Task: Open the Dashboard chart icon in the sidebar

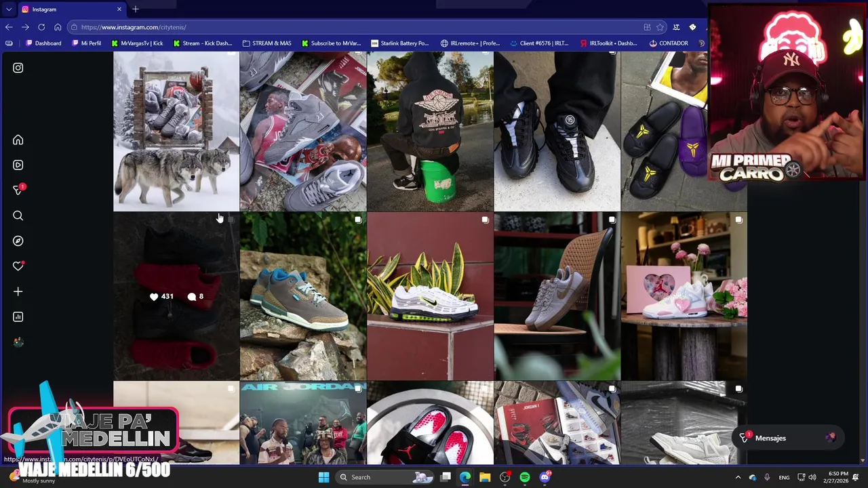Action: [18, 317]
